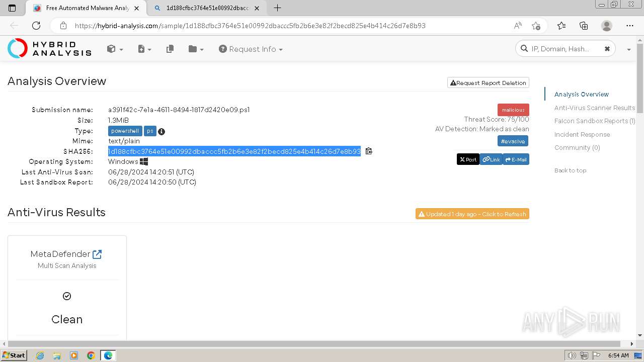
Task: Click the browser refresh button
Action: coord(36,26)
